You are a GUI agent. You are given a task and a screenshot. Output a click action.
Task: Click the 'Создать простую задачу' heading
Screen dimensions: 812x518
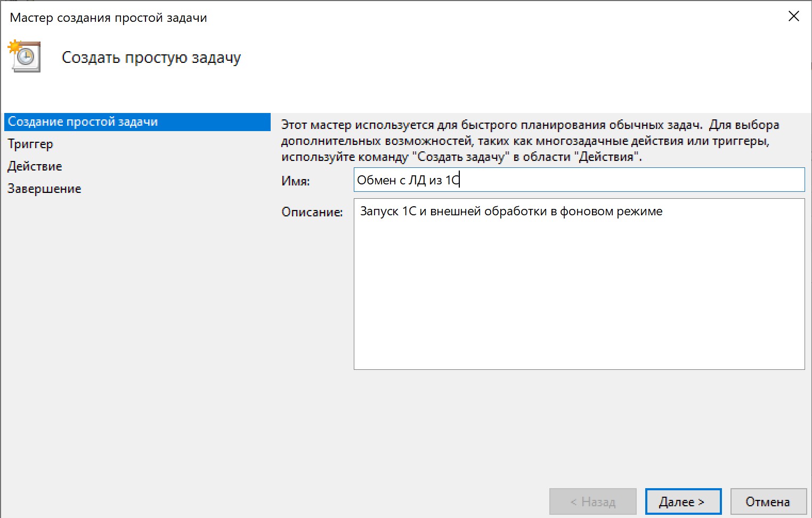pos(151,58)
